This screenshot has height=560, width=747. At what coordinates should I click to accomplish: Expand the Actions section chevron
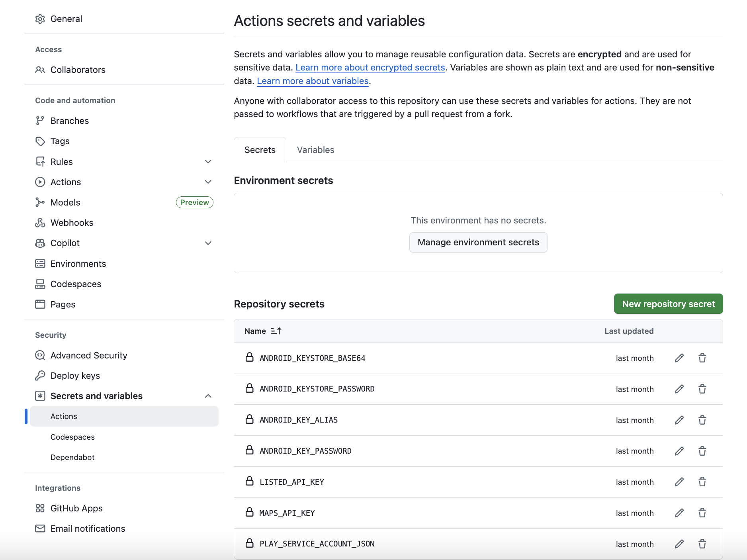point(208,182)
